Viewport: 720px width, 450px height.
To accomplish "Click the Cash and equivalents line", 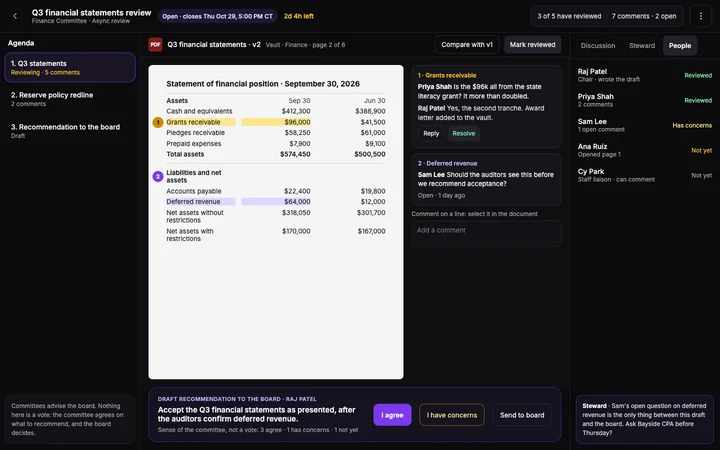I will point(276,111).
